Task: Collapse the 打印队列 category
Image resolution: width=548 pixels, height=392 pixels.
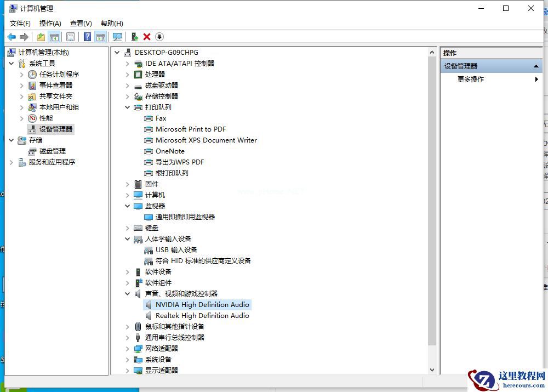Action: click(127, 107)
